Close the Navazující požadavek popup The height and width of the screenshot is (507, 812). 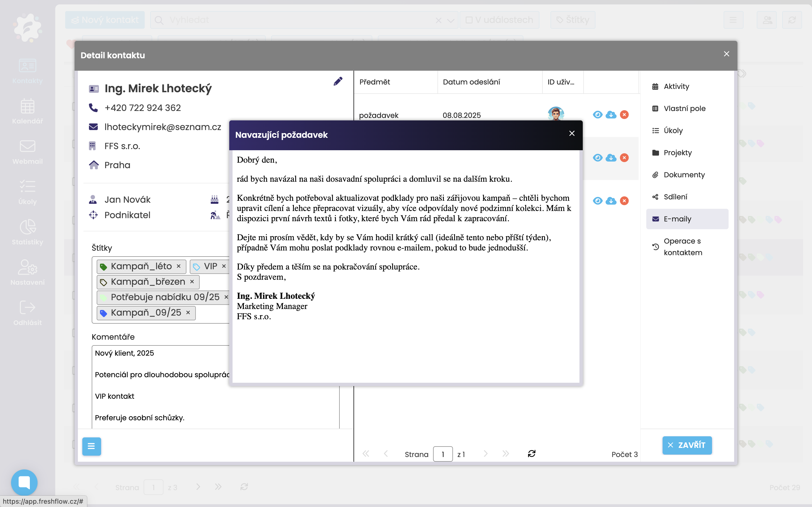571,133
